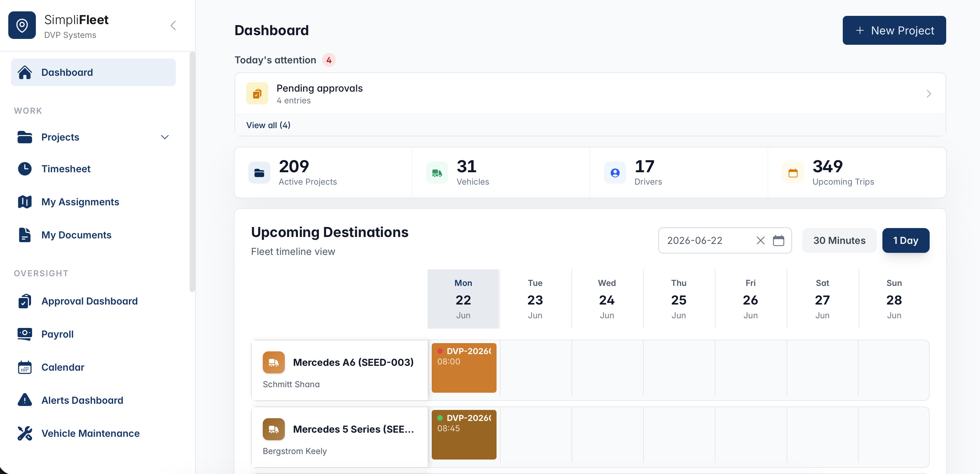Open the Payroll page
Screen dimensions: 980x474
coord(58,334)
